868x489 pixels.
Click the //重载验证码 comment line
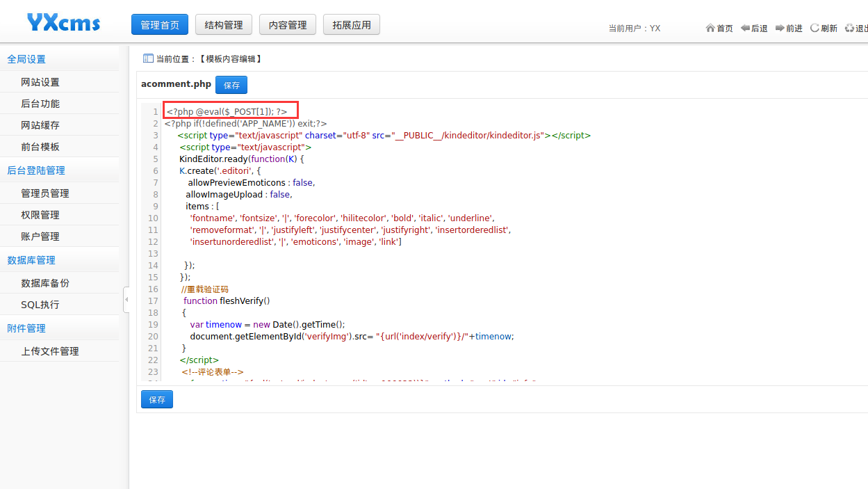pyautogui.click(x=204, y=289)
